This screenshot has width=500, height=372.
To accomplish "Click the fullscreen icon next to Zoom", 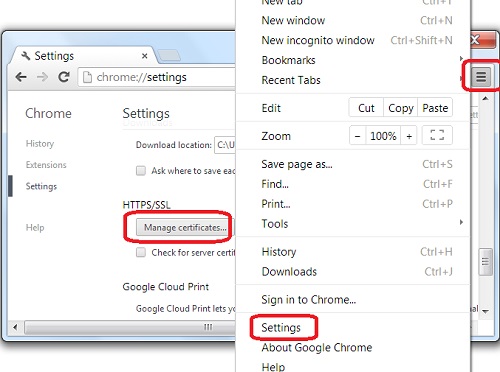I will pyautogui.click(x=437, y=135).
